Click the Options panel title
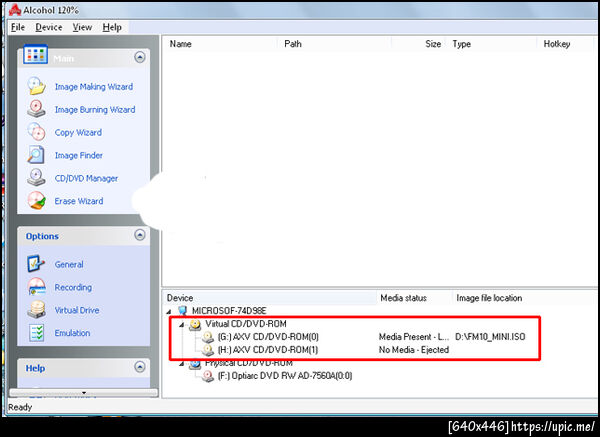 click(42, 236)
